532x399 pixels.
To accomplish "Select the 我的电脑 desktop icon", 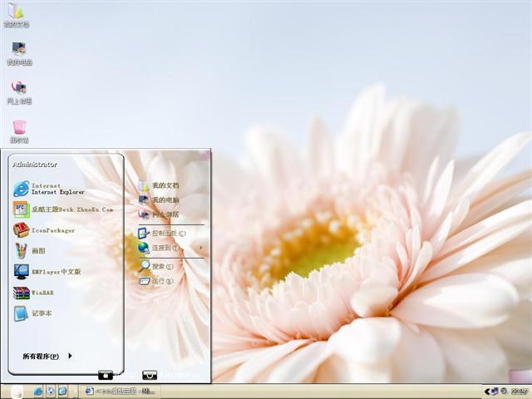I will coord(19,53).
